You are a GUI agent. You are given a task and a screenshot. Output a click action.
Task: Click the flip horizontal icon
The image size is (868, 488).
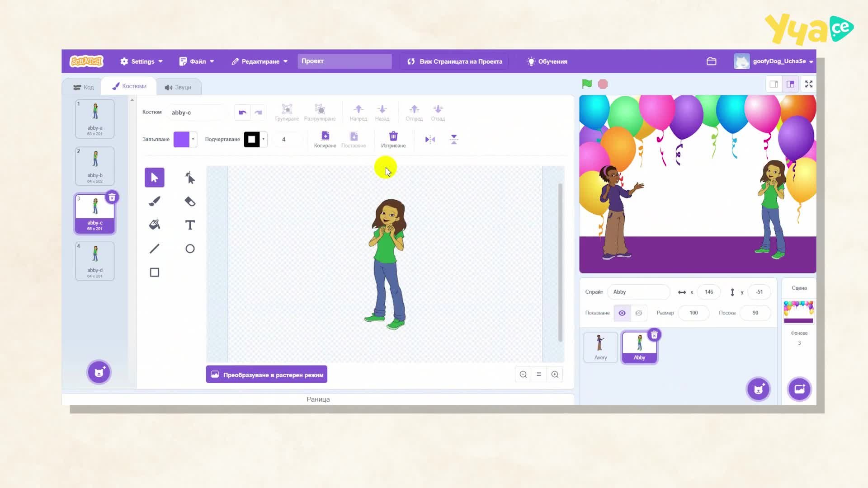(430, 139)
